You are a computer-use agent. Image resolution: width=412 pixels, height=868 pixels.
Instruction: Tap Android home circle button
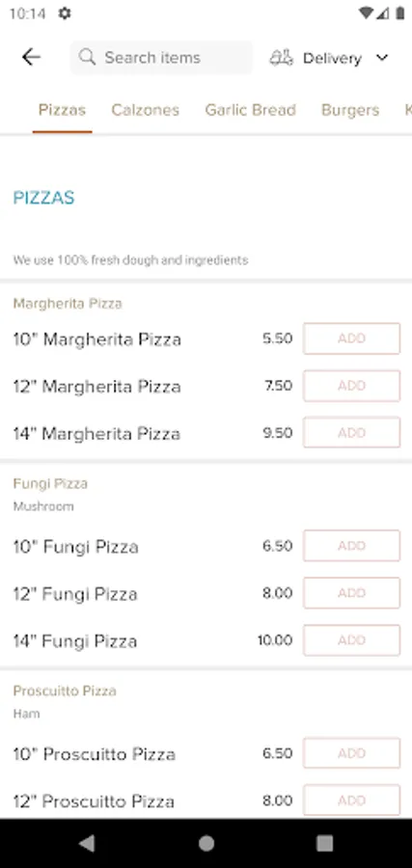click(206, 843)
